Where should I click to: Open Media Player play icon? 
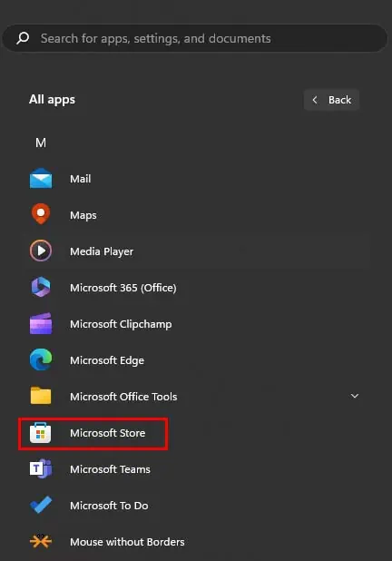[41, 251]
